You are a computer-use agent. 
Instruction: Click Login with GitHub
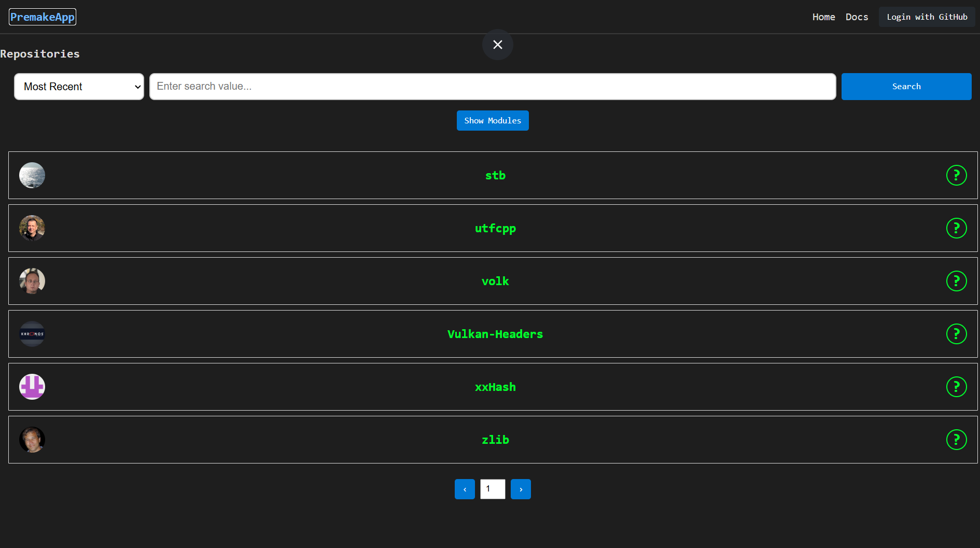click(927, 17)
